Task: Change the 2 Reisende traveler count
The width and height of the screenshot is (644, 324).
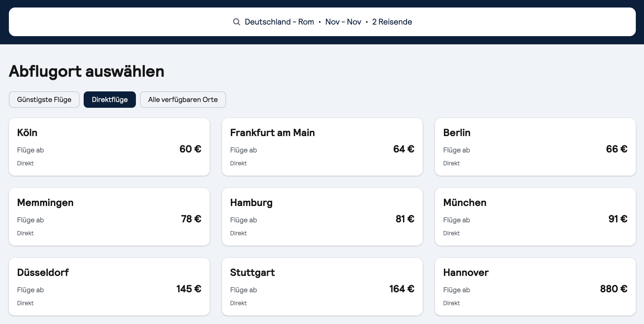Action: 392,22
